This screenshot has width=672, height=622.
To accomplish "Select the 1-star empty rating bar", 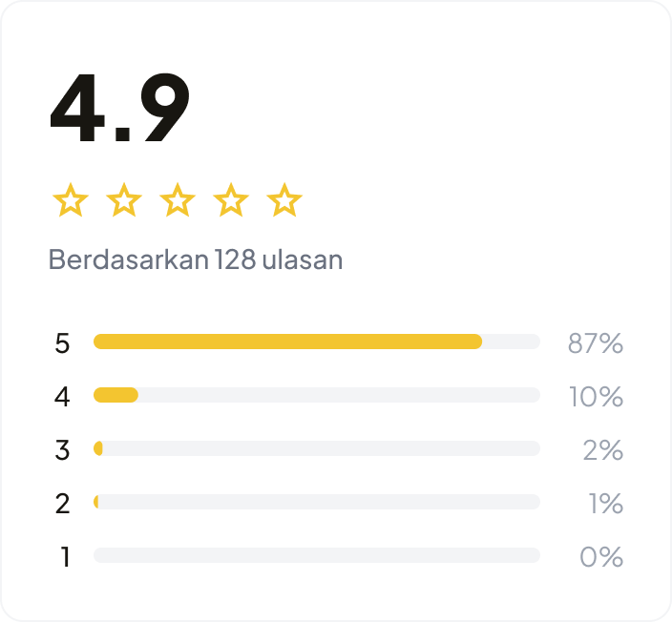I will pos(316,555).
